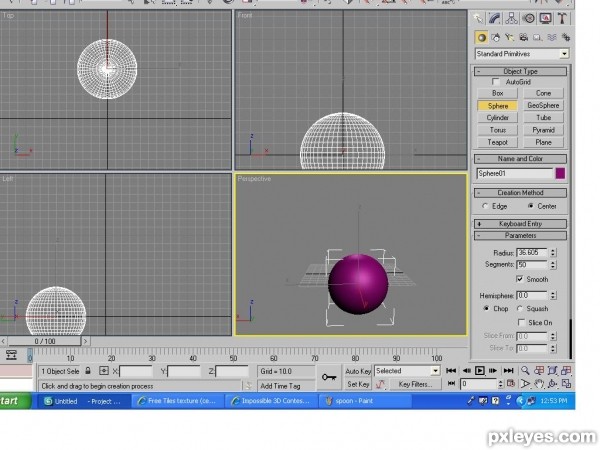Enable the AutoGrid checkbox

tap(496, 82)
